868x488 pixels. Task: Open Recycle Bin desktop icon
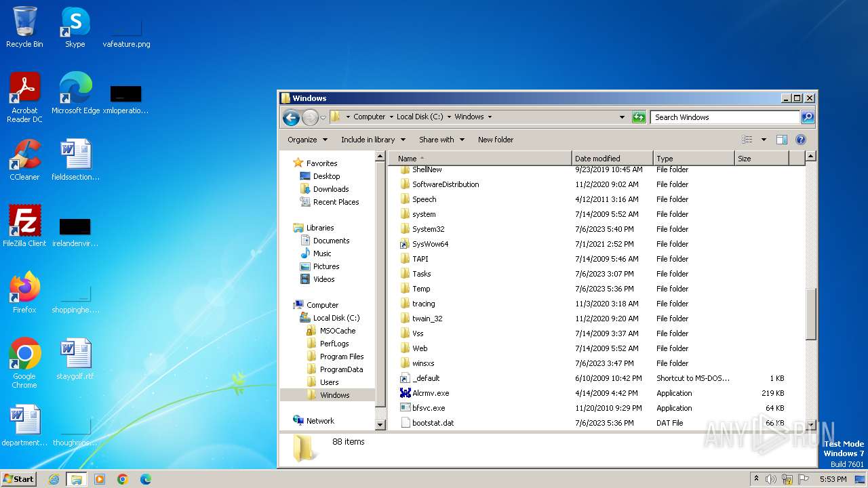24,27
